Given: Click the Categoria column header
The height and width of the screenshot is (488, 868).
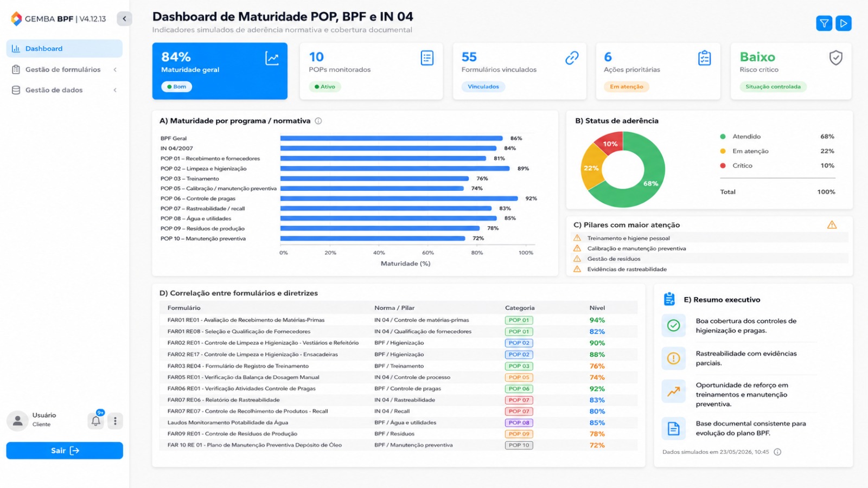Looking at the screenshot, I should click(x=520, y=308).
